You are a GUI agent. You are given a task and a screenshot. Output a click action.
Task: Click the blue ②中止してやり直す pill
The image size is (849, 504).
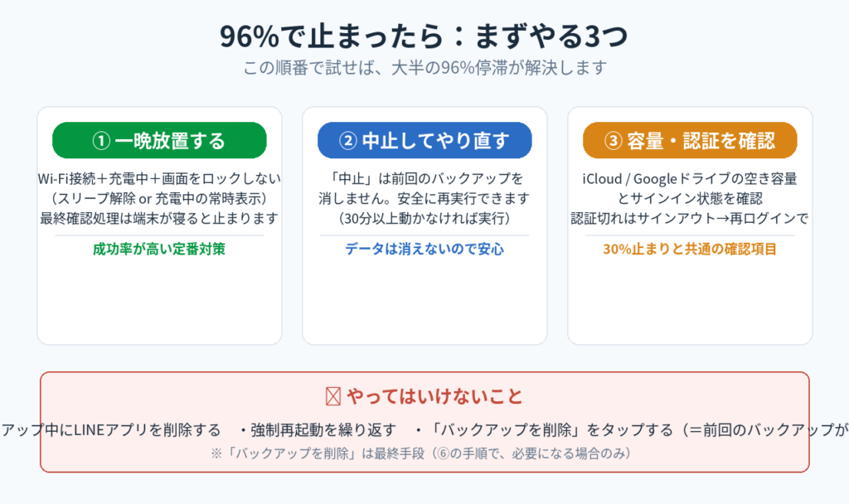coord(424,140)
